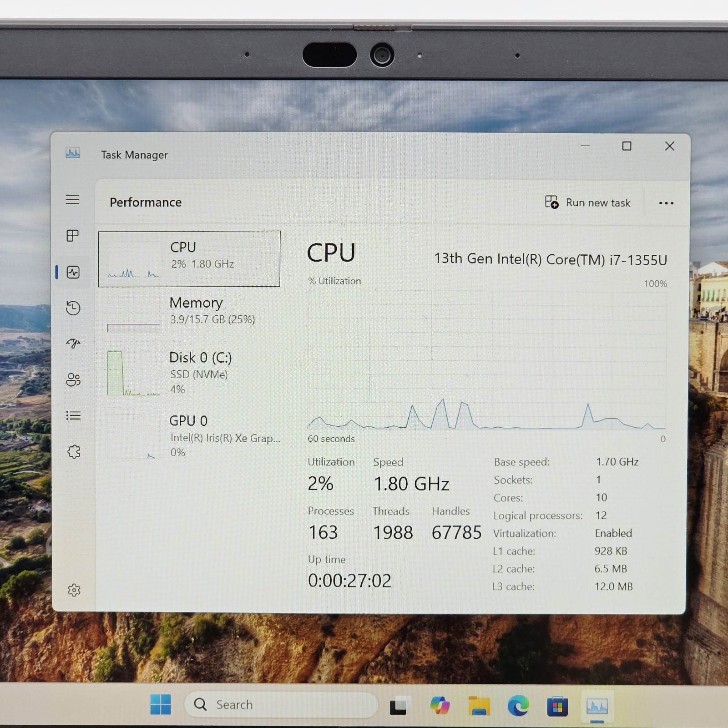This screenshot has height=728, width=728.
Task: Open the App history page icon
Action: coord(73,308)
